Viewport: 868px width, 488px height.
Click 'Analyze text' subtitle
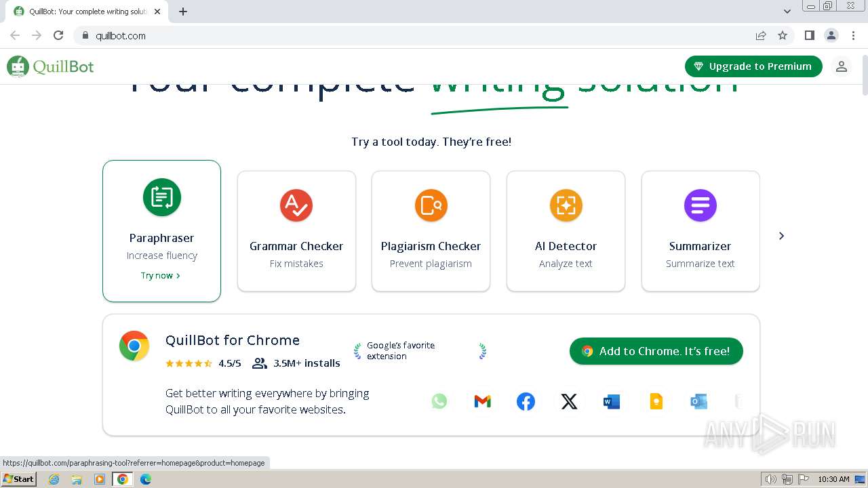(566, 264)
